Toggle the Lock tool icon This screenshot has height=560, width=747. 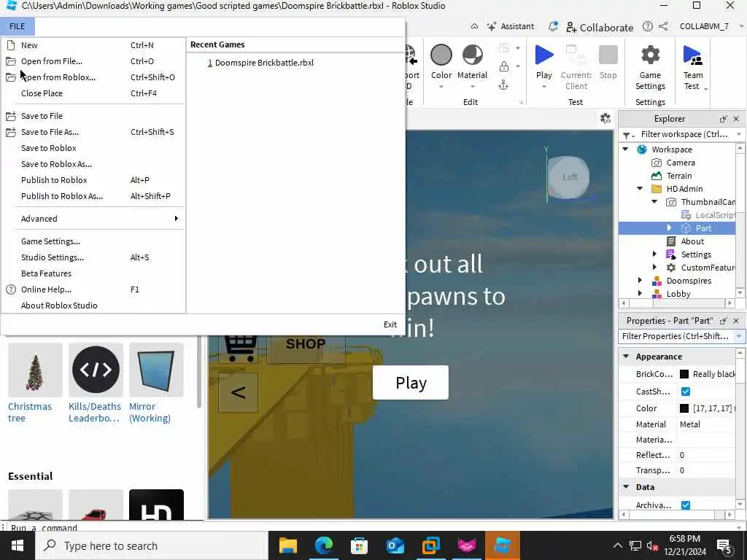point(503,66)
